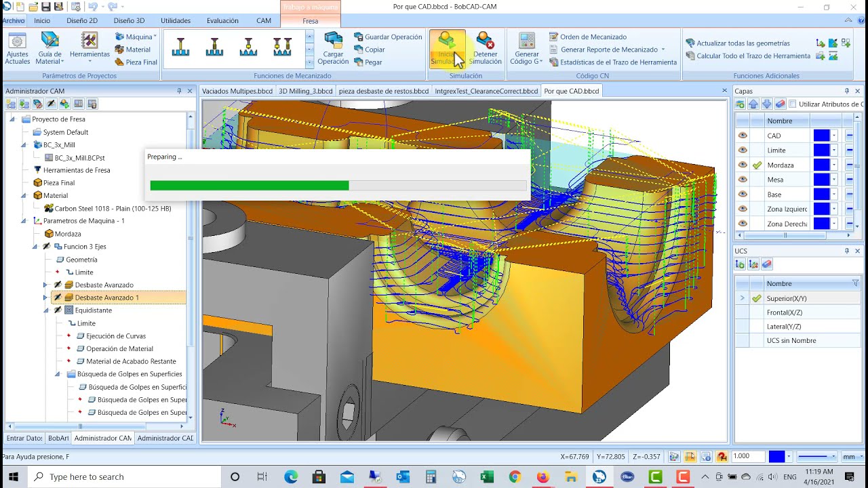Toggle visibility of Mordaza layer
This screenshot has width=868, height=488.
(x=743, y=165)
